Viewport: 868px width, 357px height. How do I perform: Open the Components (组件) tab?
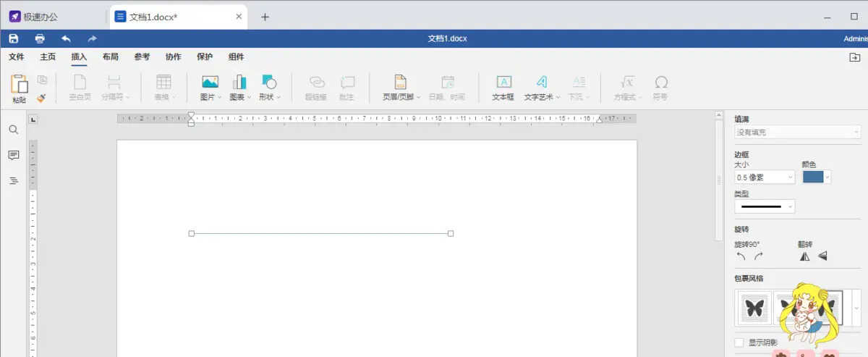236,57
